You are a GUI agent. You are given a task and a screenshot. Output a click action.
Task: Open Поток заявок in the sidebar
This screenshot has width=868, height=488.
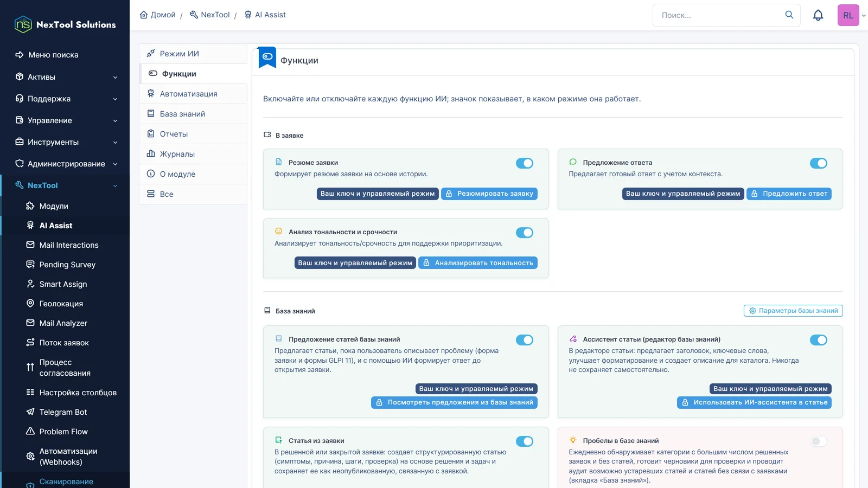(x=65, y=343)
